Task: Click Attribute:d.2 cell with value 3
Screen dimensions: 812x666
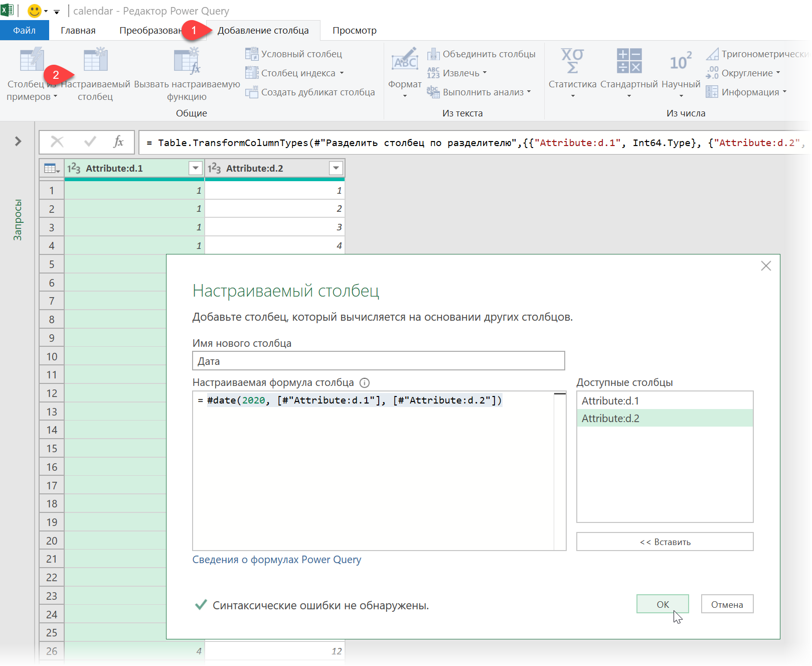Action: coord(275,227)
